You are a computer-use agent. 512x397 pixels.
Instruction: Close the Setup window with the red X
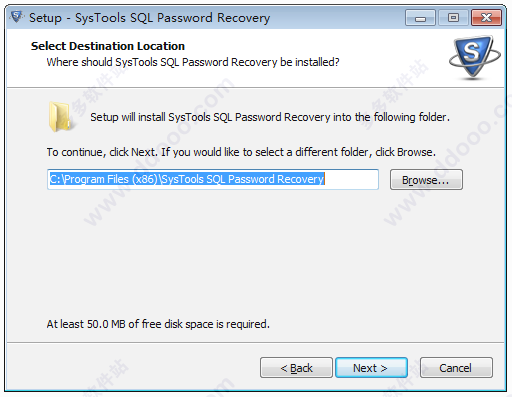coord(486,18)
